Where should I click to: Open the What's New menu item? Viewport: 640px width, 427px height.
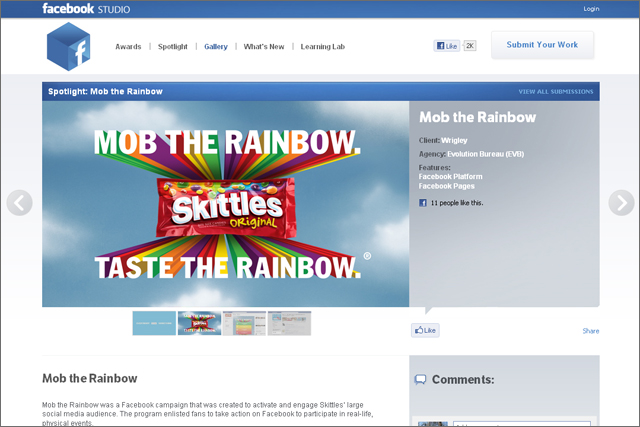(264, 47)
